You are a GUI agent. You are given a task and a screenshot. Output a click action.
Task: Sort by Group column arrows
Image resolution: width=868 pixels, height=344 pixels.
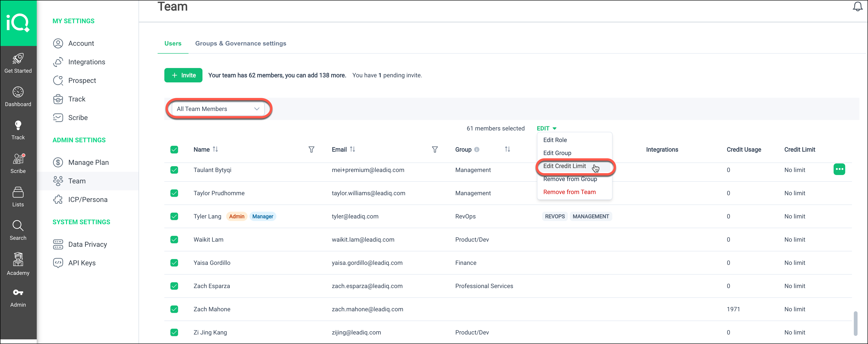[507, 149]
